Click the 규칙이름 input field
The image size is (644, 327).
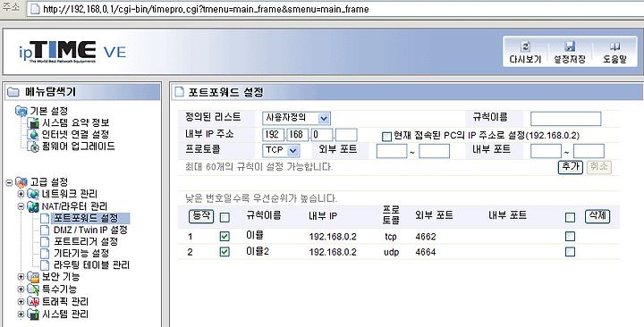tap(565, 119)
